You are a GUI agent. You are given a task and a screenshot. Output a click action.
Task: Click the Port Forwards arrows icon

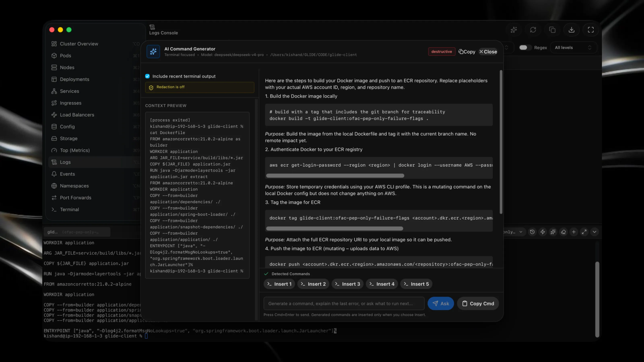[x=54, y=198]
